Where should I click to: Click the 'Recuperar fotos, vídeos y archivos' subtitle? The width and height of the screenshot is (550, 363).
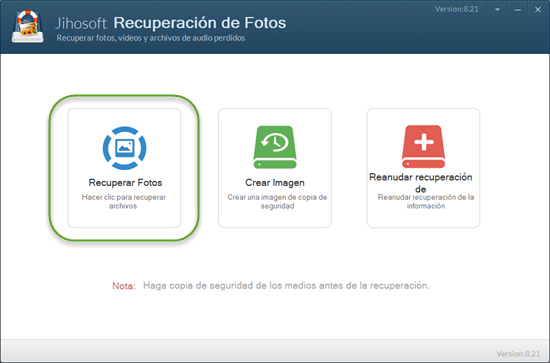click(151, 38)
